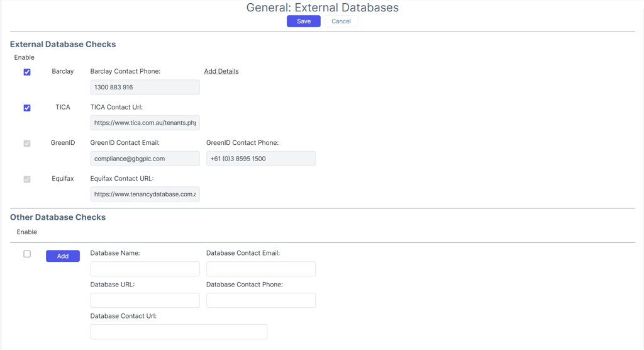The width and height of the screenshot is (644, 350).
Task: Click the Database Contact Phone label
Action: (245, 284)
